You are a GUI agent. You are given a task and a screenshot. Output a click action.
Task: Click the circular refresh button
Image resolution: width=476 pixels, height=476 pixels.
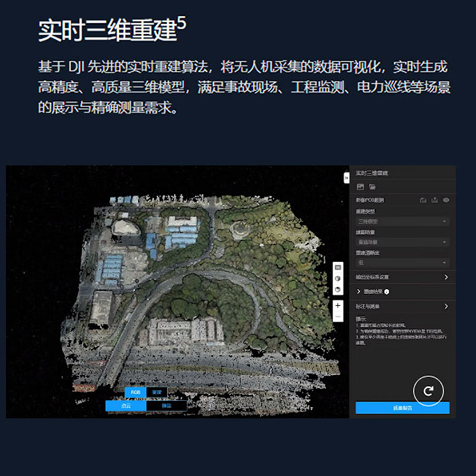pos(428,392)
